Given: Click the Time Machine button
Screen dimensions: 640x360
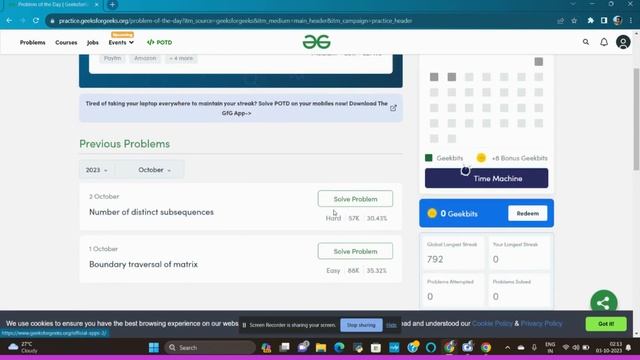Looking at the screenshot, I should pyautogui.click(x=487, y=178).
